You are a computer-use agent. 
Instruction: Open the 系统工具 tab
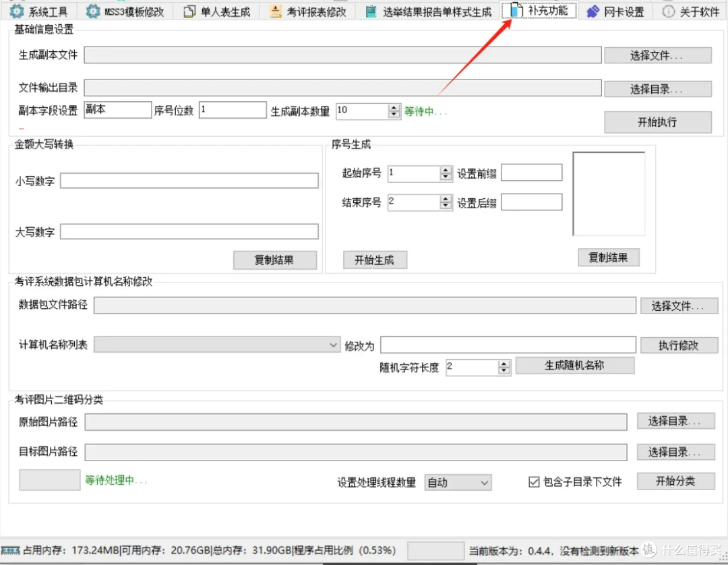tap(38, 11)
